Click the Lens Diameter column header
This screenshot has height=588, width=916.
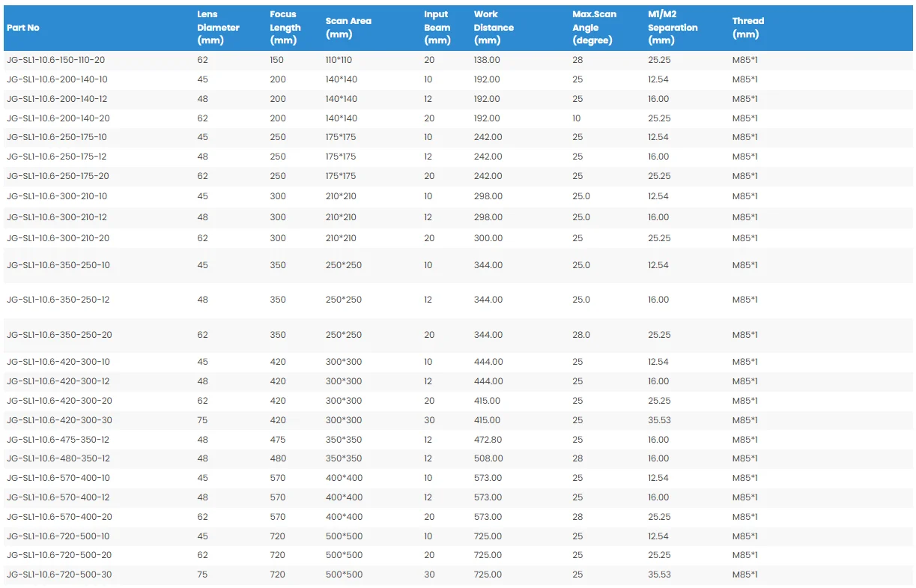click(218, 28)
